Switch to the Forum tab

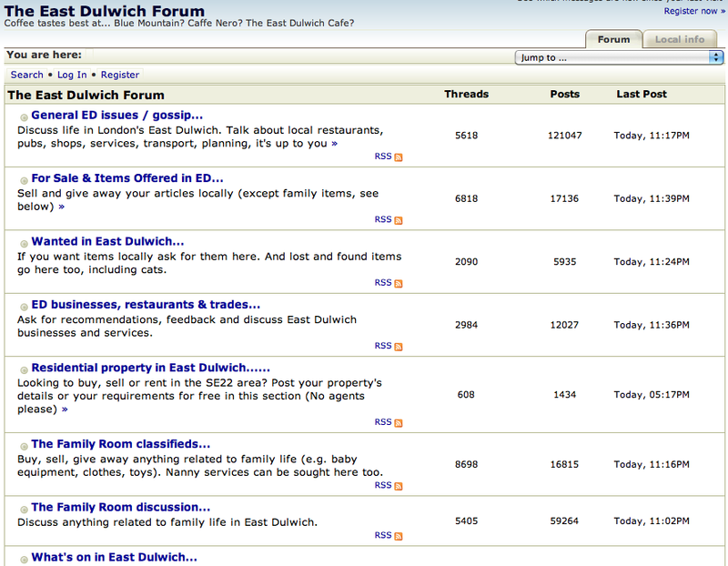[x=613, y=39]
